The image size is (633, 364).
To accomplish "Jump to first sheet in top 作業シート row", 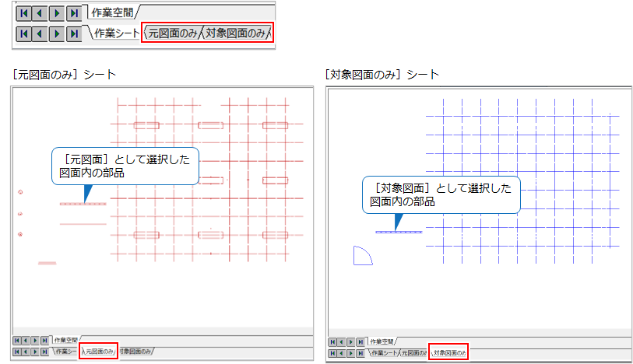I will tap(23, 33).
